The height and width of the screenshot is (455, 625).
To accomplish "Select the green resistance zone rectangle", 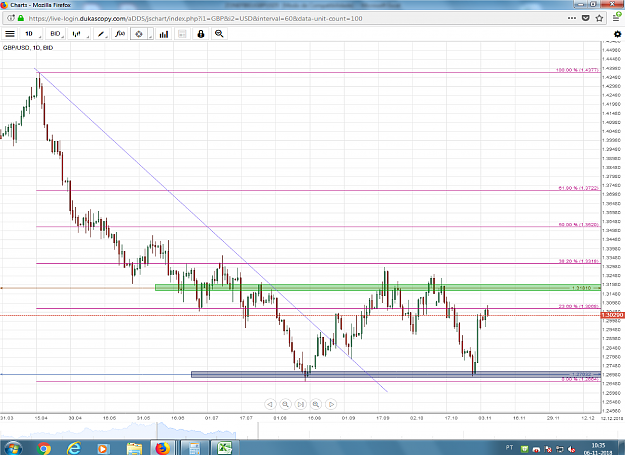I will click(377, 287).
